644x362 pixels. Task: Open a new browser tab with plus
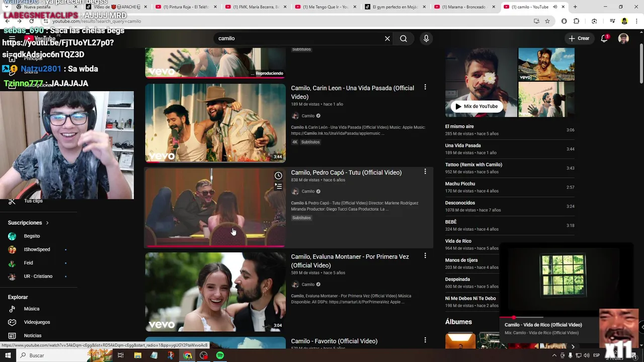(x=575, y=7)
